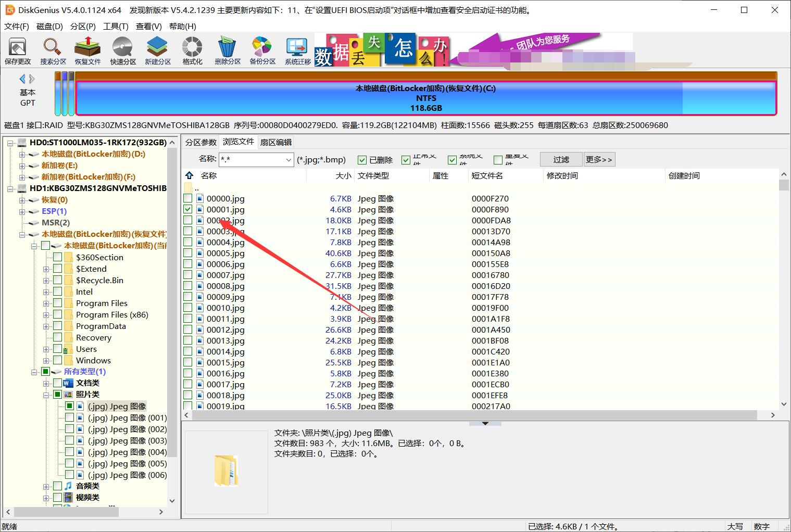The height and width of the screenshot is (532, 791).
Task: Open the Backup Partition (备份分区) tool
Action: 262,51
